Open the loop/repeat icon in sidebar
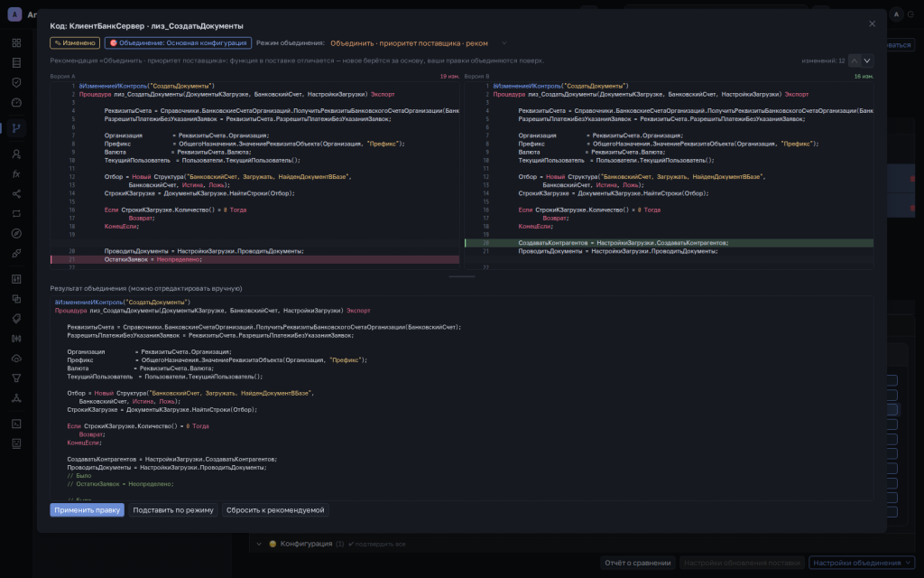 pyautogui.click(x=16, y=213)
